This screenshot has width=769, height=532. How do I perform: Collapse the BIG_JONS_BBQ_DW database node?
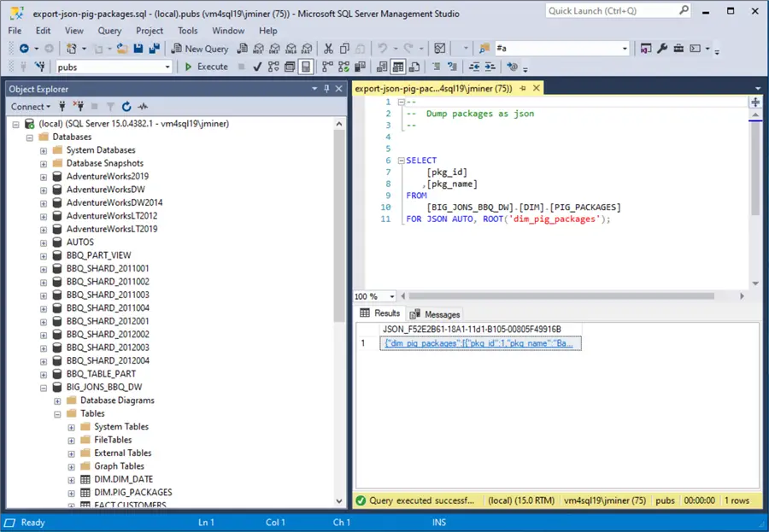tap(44, 388)
